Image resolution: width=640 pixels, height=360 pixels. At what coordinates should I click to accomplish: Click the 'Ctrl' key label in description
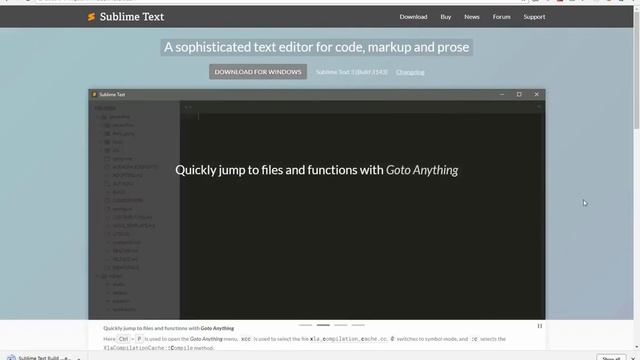tap(123, 339)
